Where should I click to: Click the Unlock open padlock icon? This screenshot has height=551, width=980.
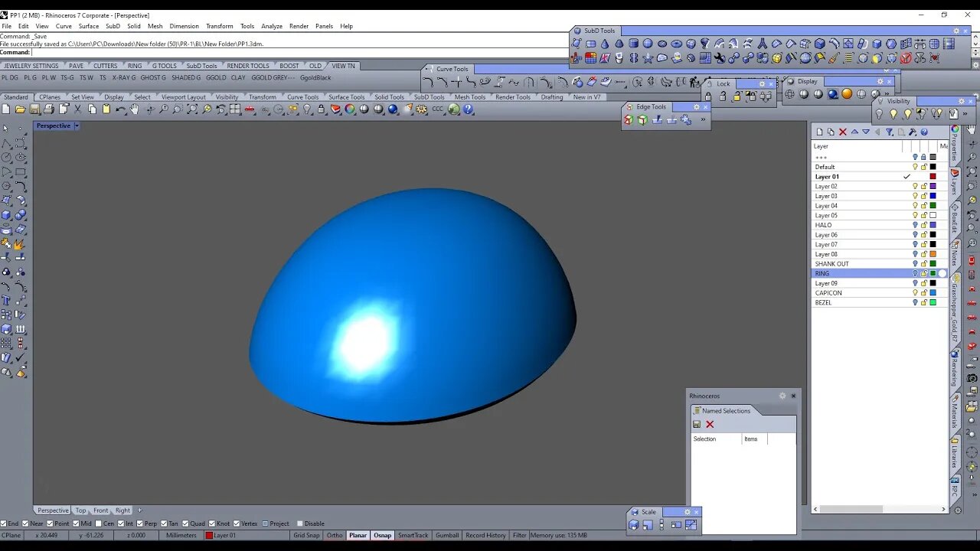pyautogui.click(x=723, y=96)
